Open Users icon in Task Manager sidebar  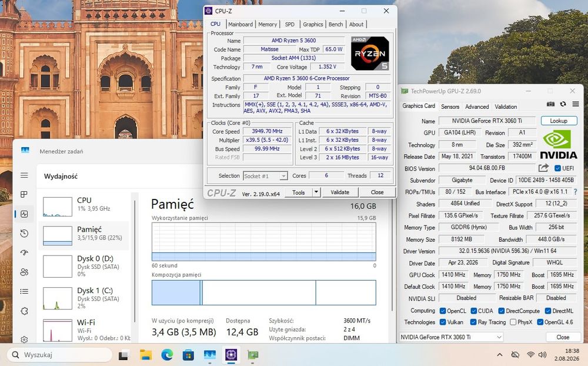coord(24,272)
